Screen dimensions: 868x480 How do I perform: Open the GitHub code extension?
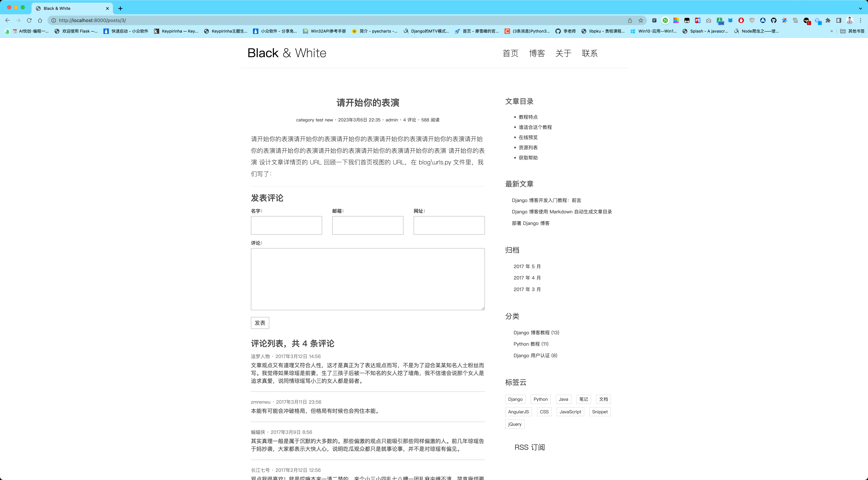coord(774,21)
